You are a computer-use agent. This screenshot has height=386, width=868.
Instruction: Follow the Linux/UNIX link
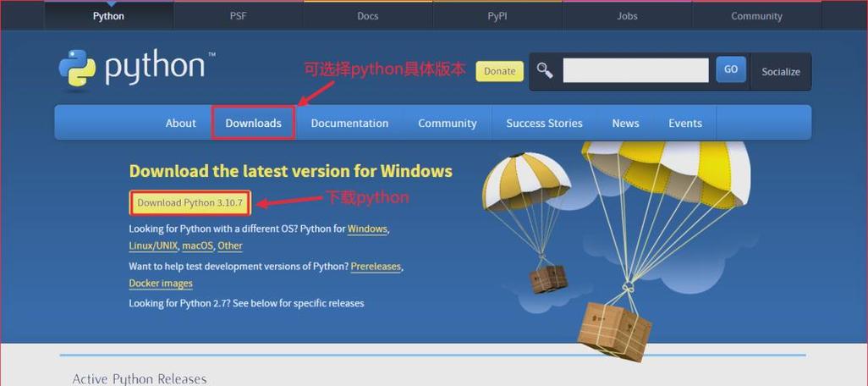click(153, 245)
